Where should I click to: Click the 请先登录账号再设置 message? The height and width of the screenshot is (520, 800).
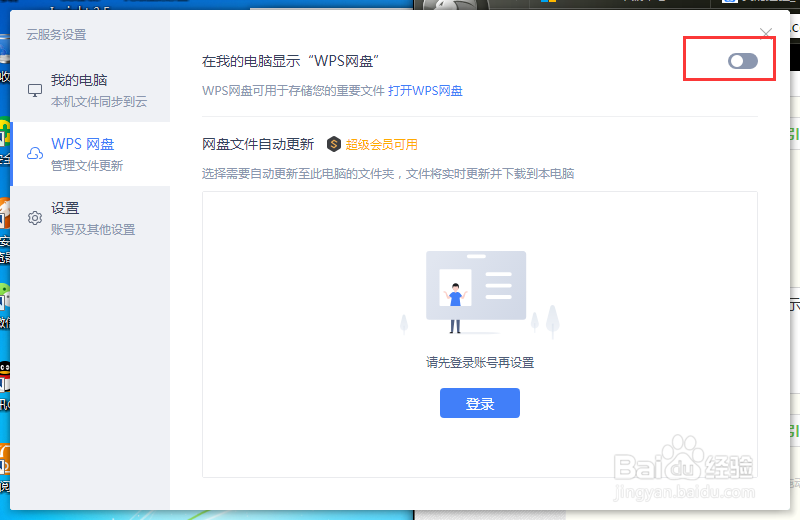(x=480, y=363)
